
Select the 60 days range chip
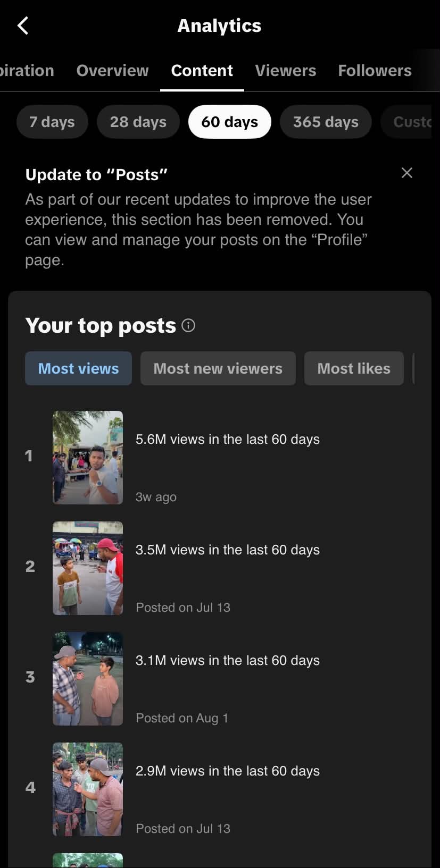pyautogui.click(x=230, y=122)
